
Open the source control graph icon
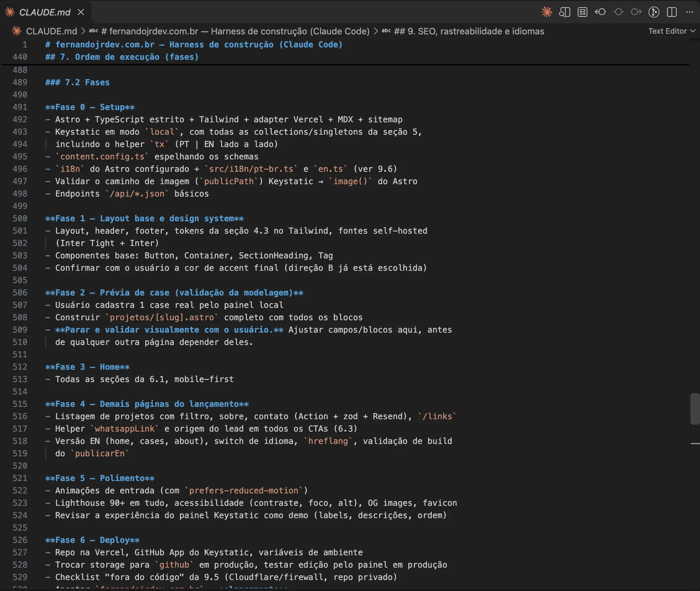654,12
